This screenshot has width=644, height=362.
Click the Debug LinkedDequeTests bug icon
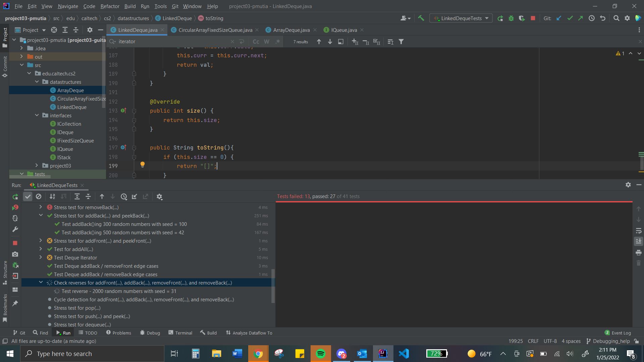pos(511,18)
